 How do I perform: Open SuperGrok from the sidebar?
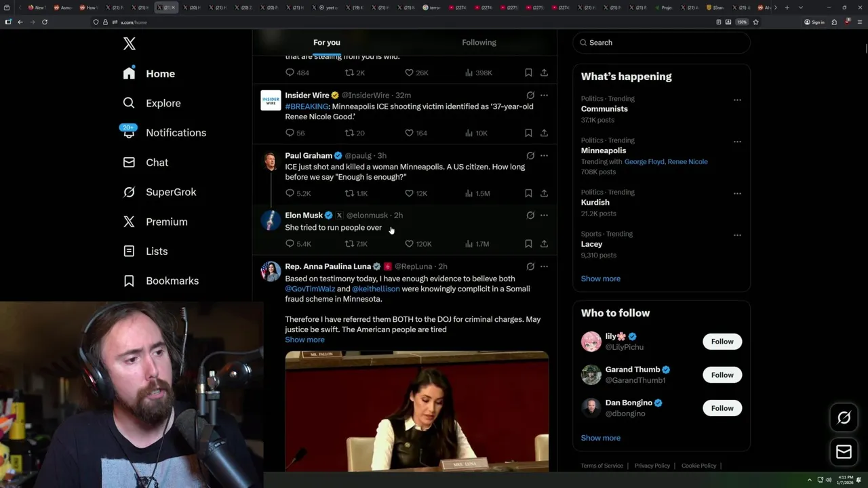pyautogui.click(x=160, y=192)
